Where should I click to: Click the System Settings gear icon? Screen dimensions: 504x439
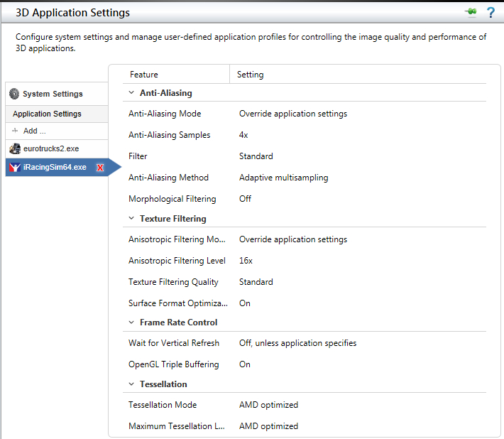pyautogui.click(x=14, y=94)
